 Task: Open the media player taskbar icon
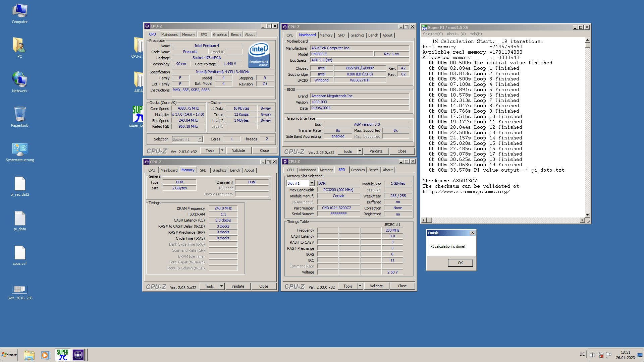point(45,355)
